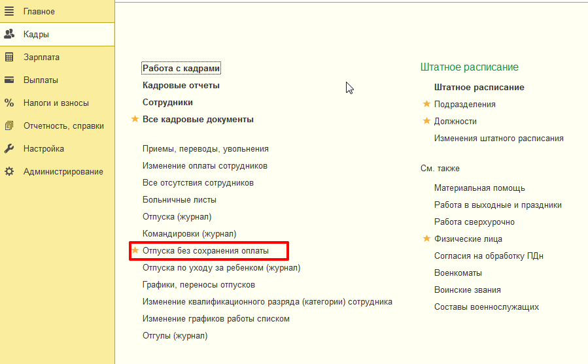This screenshot has width=588, height=364.
Task: Toggle the star beside Должности
Action: click(x=426, y=121)
